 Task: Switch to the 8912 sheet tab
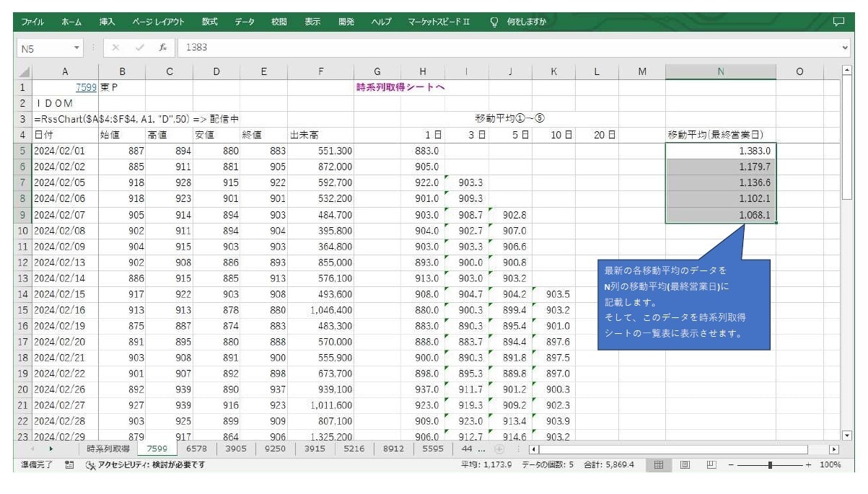tap(393, 449)
